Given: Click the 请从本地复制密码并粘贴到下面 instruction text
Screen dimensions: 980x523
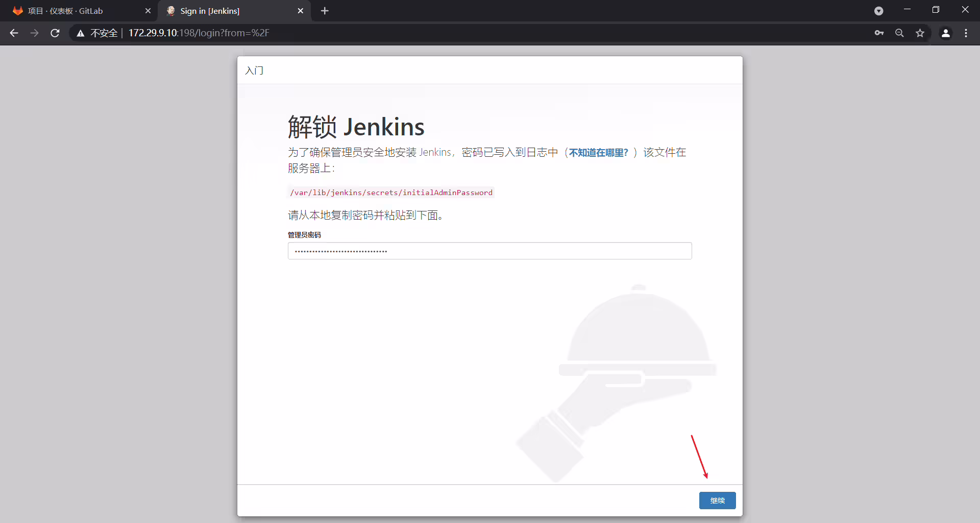Looking at the screenshot, I should (x=365, y=216).
